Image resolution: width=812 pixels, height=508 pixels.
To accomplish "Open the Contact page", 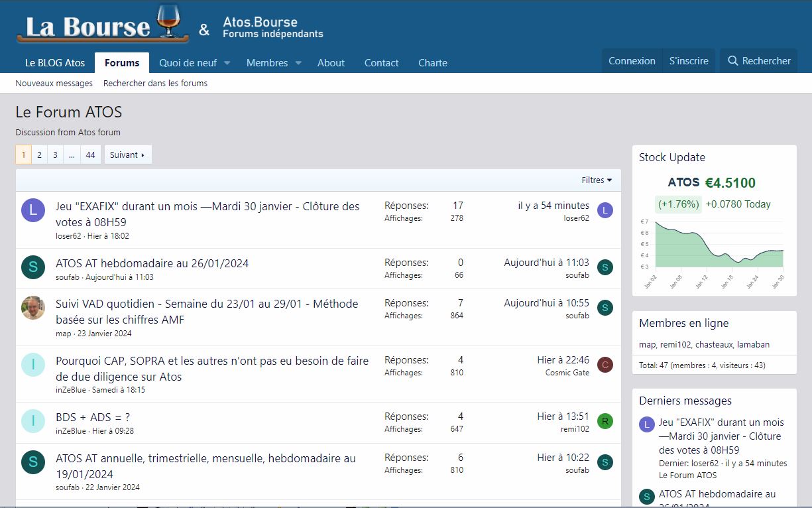I will pos(382,63).
